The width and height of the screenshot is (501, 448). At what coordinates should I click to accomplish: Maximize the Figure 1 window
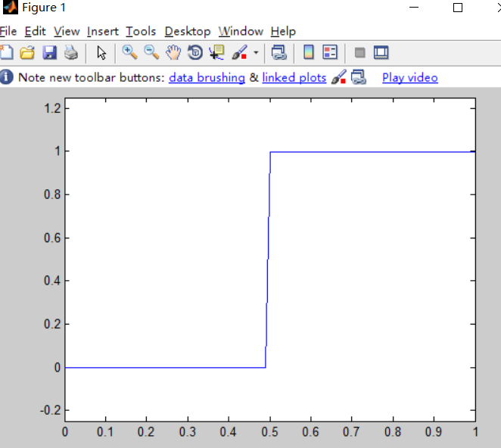pyautogui.click(x=458, y=8)
